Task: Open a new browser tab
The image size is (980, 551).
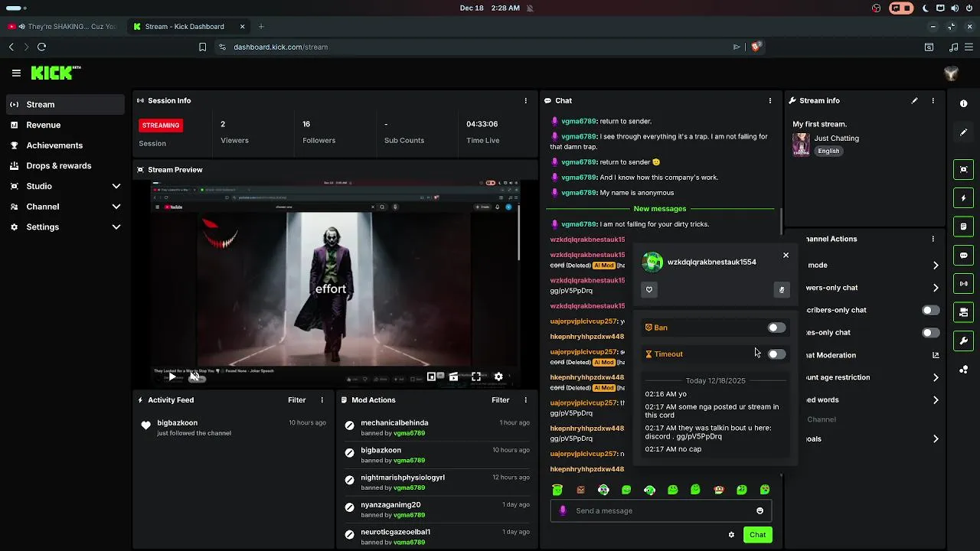Action: coord(261,26)
